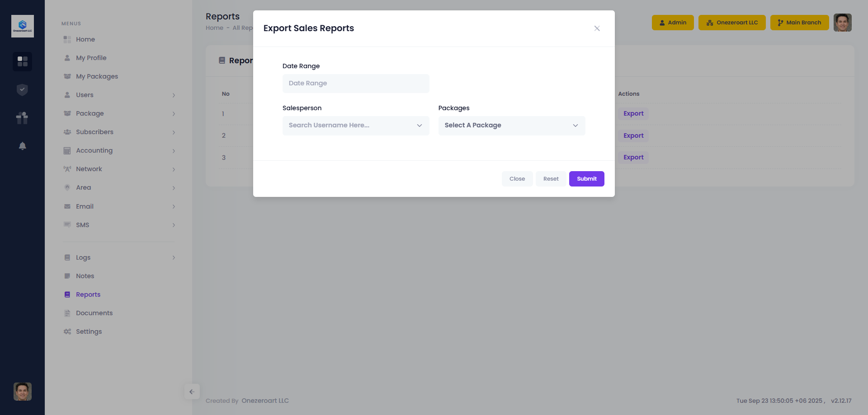Click the Main Branch button
This screenshot has height=415, width=868.
[799, 23]
